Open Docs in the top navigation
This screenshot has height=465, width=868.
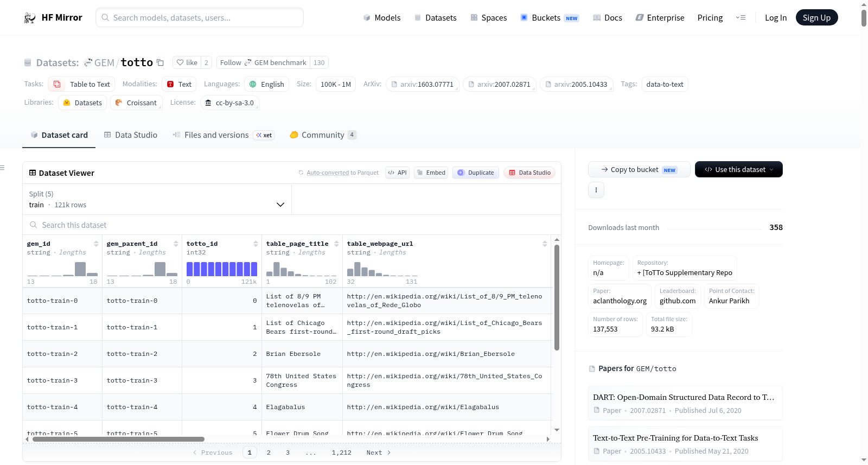[x=608, y=17]
